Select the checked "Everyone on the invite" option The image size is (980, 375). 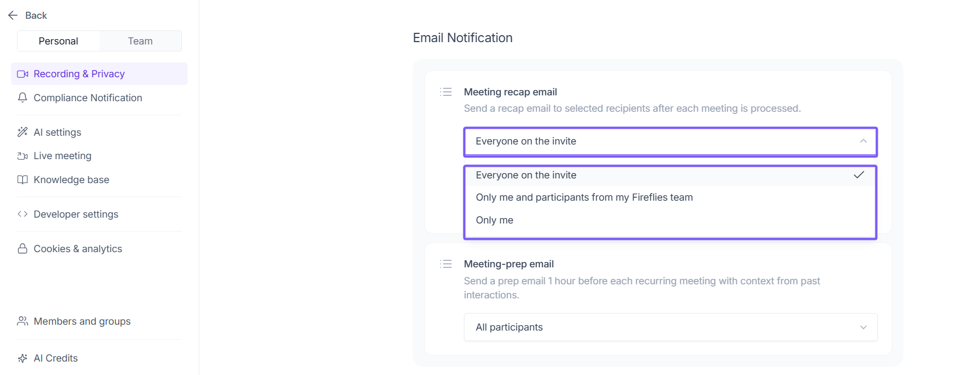[526, 175]
